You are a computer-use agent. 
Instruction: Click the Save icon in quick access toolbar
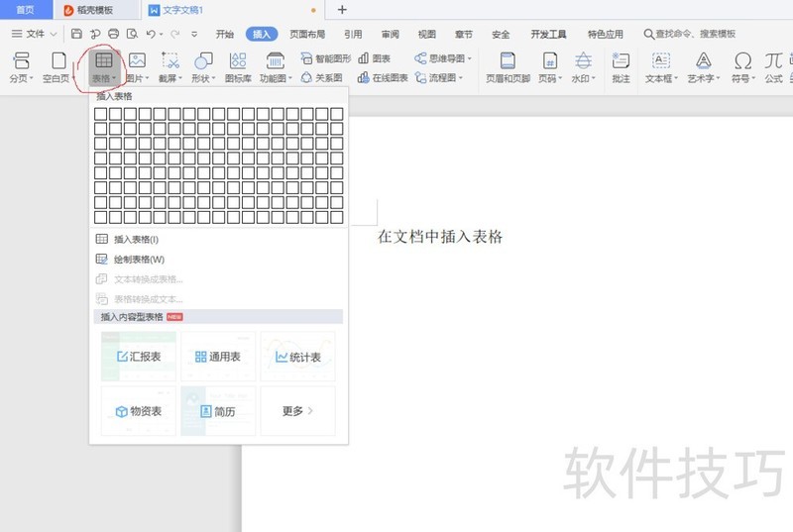pos(76,34)
